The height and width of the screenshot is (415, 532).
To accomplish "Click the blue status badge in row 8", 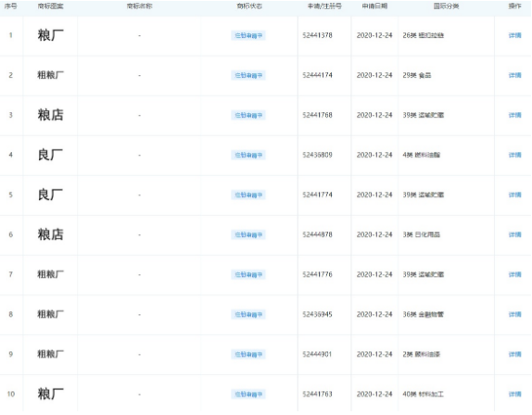I will point(248,314).
